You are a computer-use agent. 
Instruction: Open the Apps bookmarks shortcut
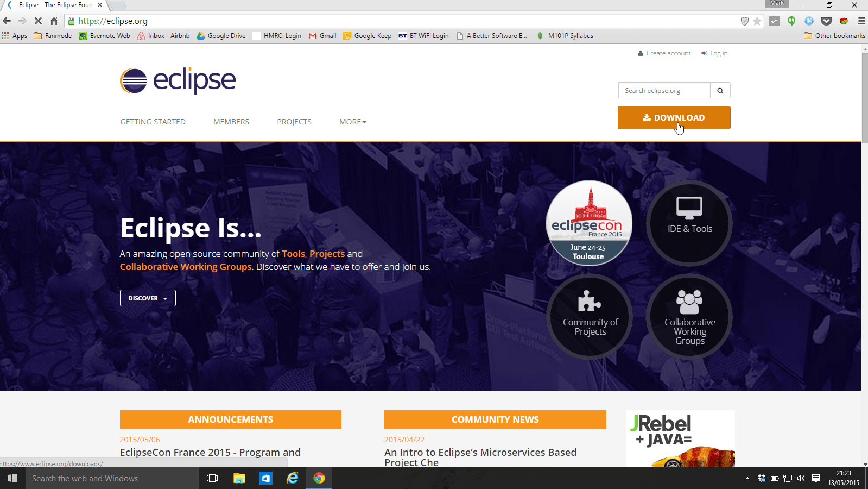tap(15, 36)
